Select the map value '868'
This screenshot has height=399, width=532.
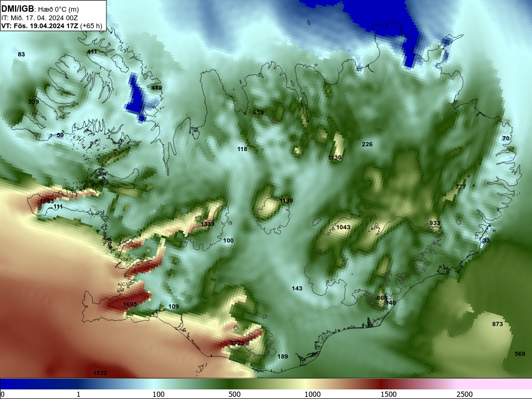click(x=382, y=298)
